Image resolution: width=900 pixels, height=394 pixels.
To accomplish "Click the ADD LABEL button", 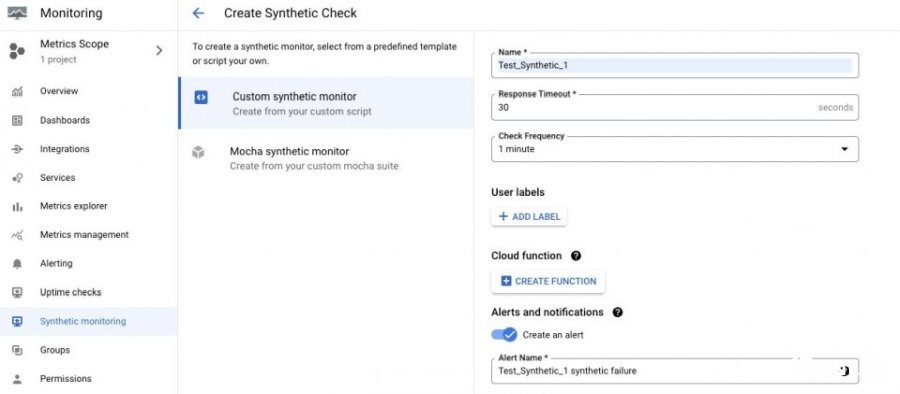I will [529, 217].
